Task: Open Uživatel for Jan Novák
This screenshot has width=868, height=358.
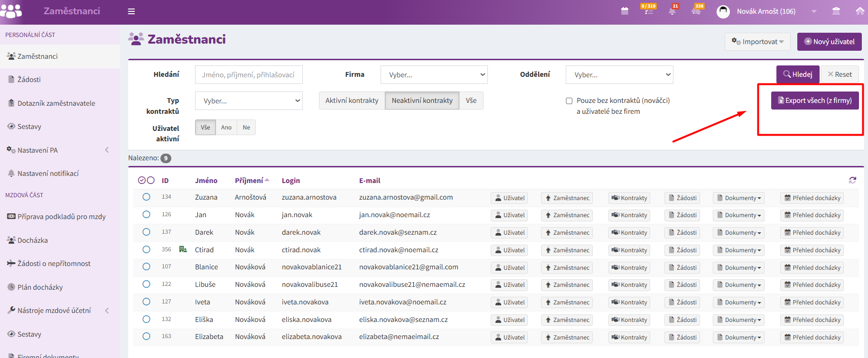Action: pos(510,215)
